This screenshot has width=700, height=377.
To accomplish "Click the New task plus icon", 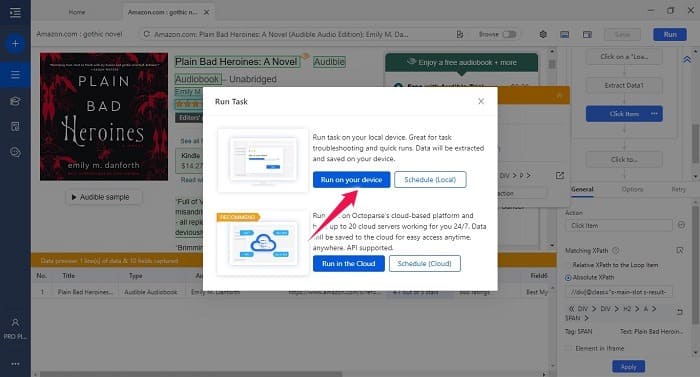I will pos(15,43).
